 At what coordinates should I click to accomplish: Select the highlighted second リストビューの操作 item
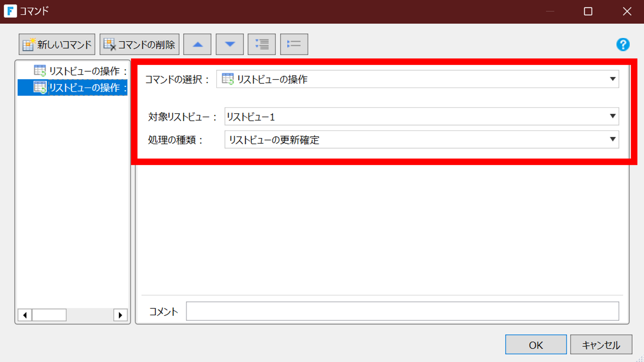point(84,88)
